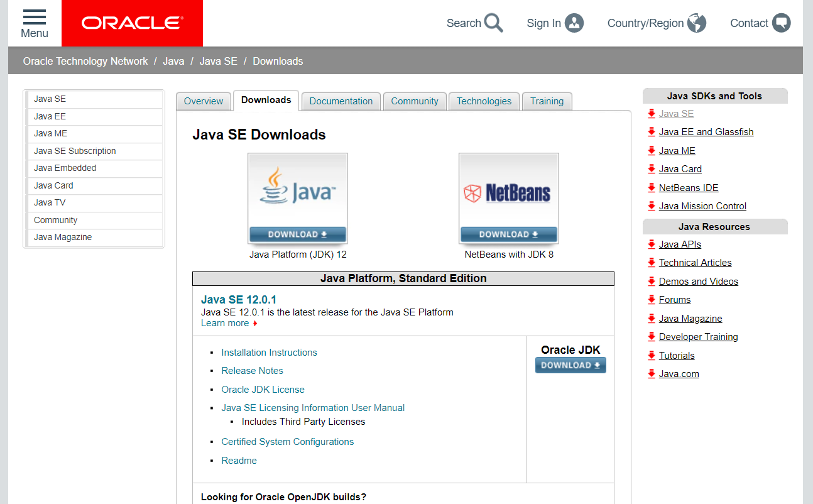The image size is (813, 504).
Task: Click red arrow icon beside Java.com
Action: [x=652, y=374]
